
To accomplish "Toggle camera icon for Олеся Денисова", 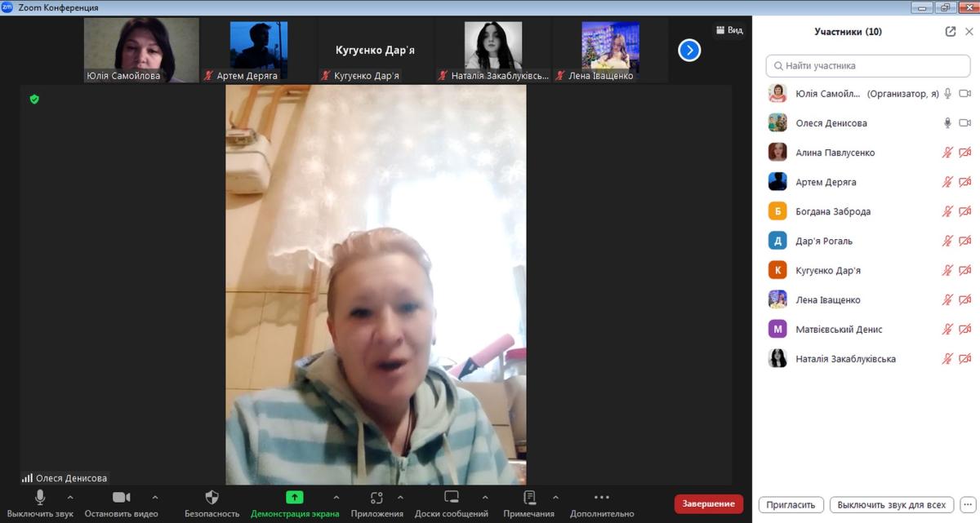I will [x=964, y=123].
